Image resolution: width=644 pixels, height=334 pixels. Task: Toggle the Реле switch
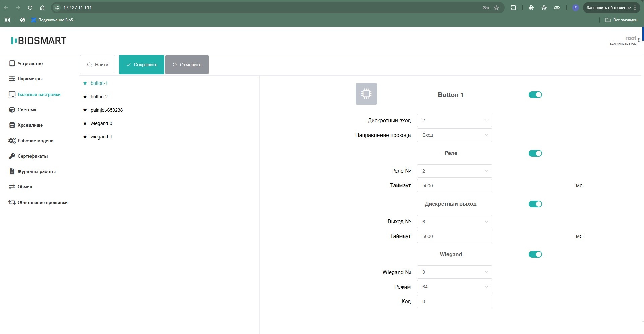tap(535, 153)
